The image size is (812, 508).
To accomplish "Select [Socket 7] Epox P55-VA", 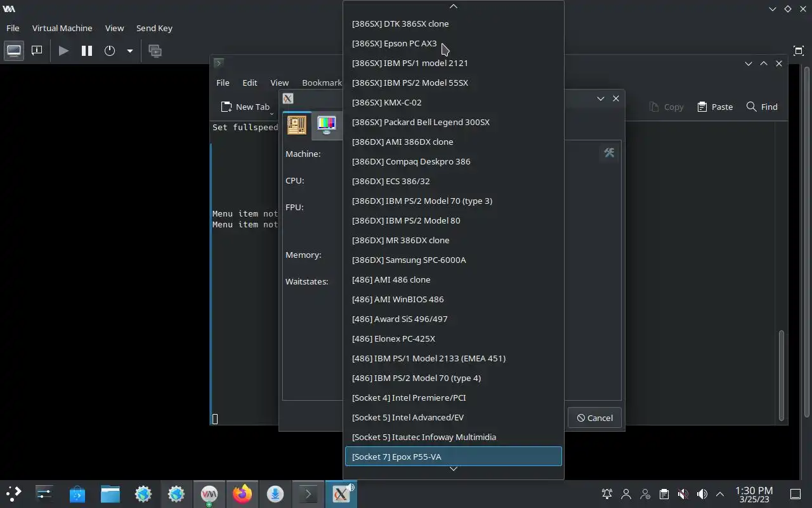I will coord(454,457).
